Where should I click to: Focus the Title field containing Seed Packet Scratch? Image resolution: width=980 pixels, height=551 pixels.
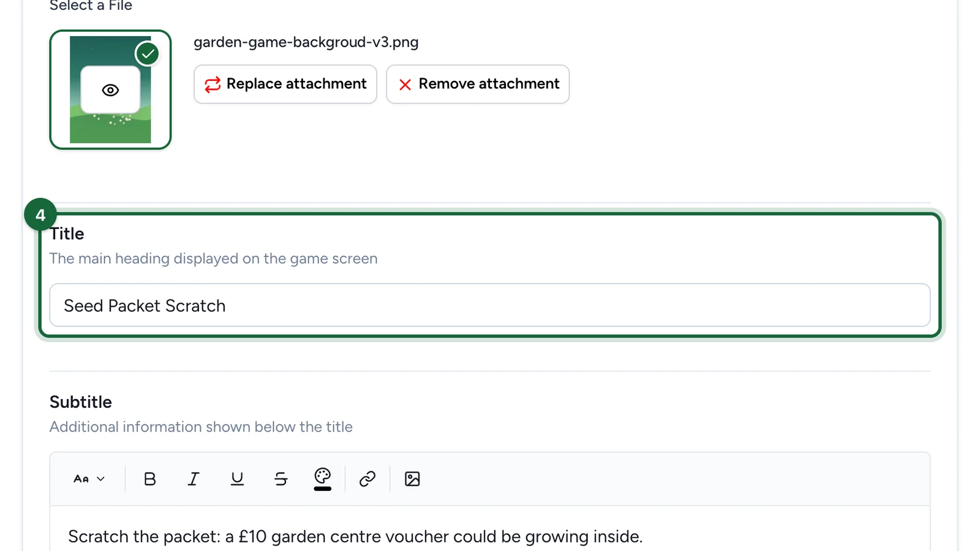coord(490,305)
